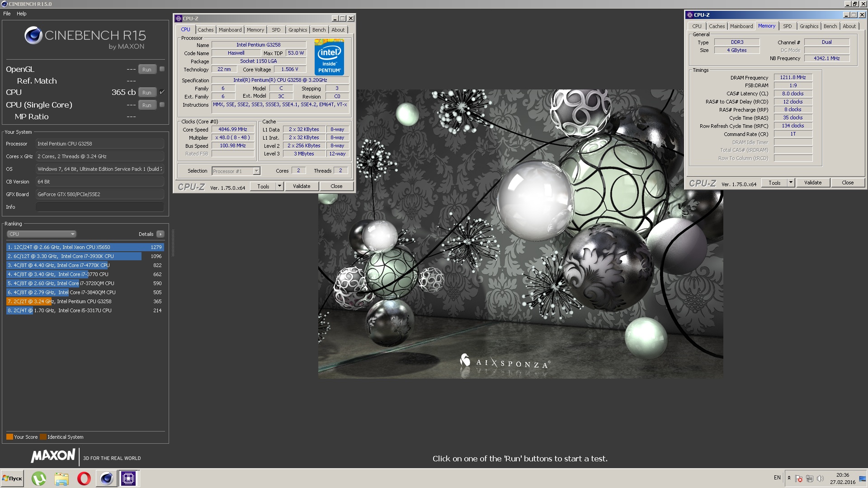The width and height of the screenshot is (868, 488).
Task: Click Details label in Ranking
Action: pyautogui.click(x=146, y=234)
